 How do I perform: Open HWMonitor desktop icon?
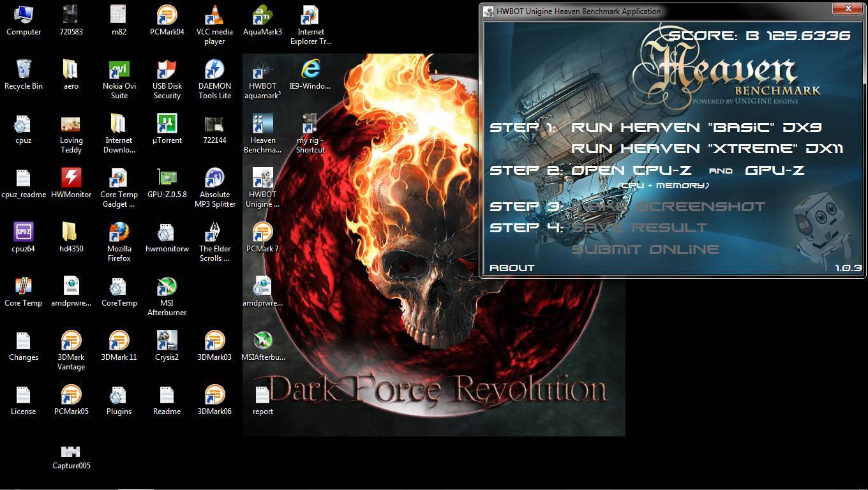(x=71, y=184)
